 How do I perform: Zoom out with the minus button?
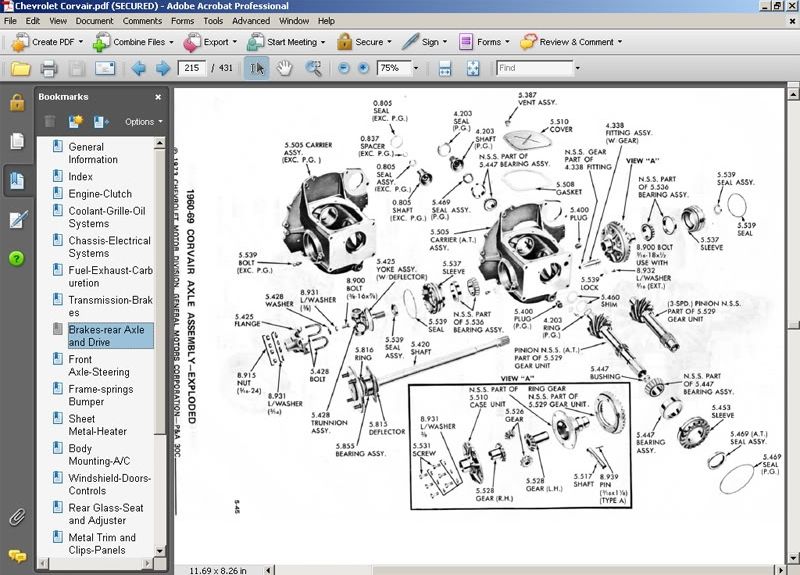[x=344, y=68]
